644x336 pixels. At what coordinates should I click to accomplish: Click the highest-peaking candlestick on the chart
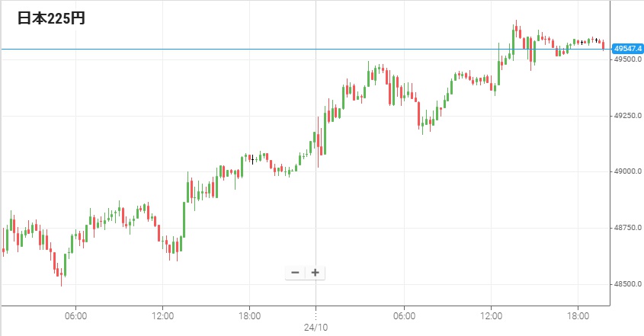[x=516, y=30]
